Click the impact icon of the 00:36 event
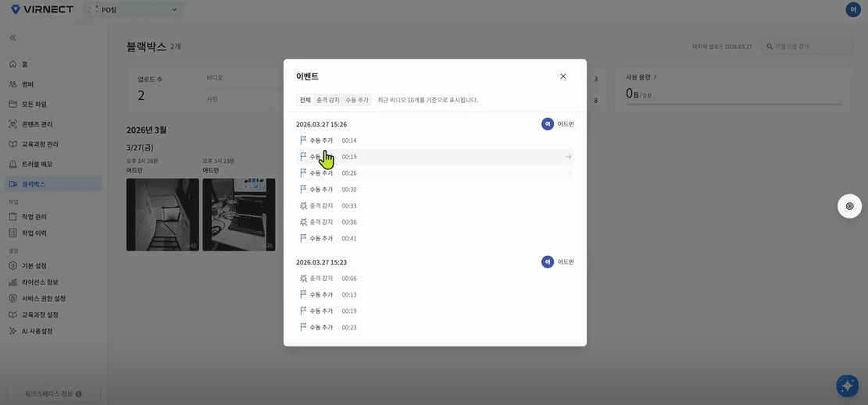Screen dimensions: 868x405 click(303, 222)
